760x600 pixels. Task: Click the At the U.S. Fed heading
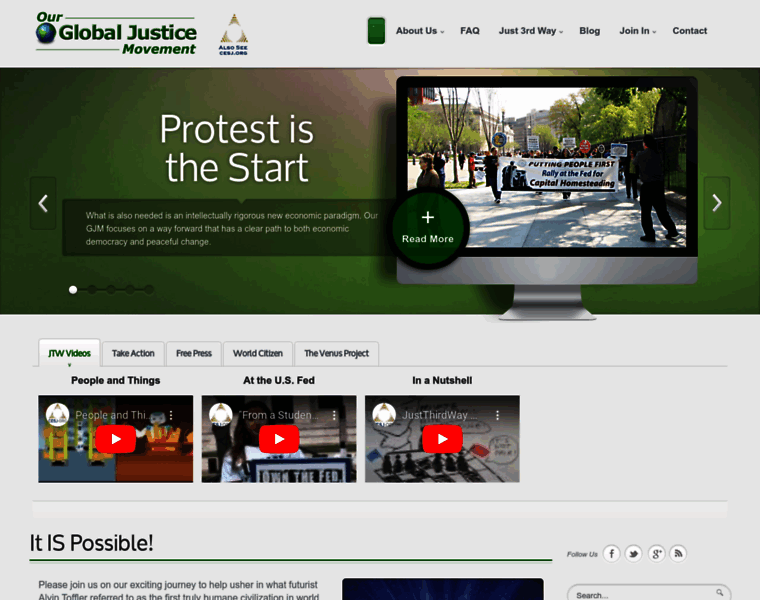(279, 380)
